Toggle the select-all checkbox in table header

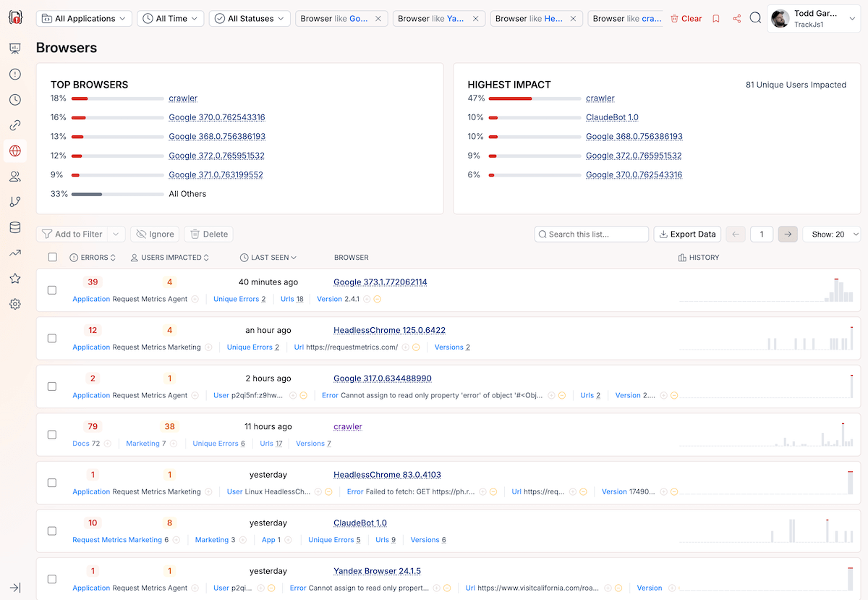tap(52, 257)
